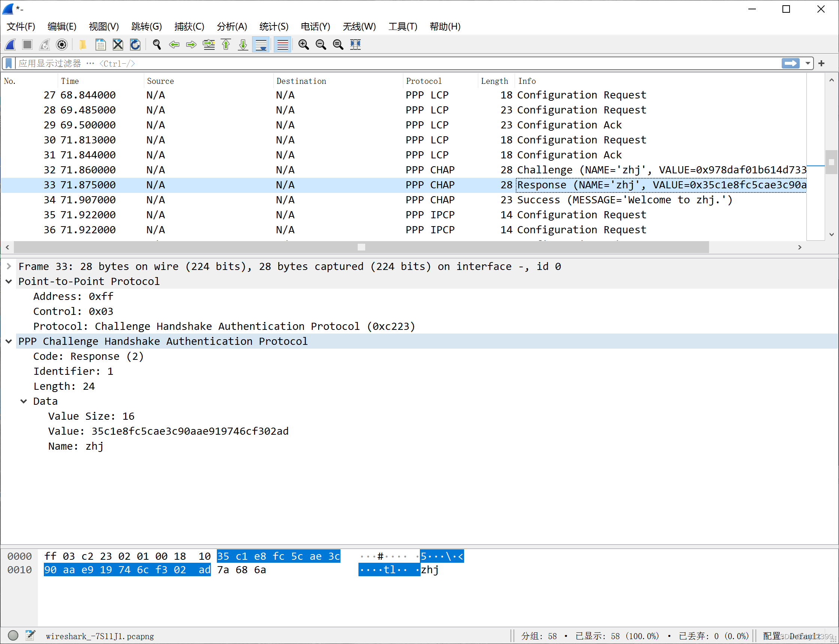
Task: Sort by the Destination column header
Action: click(x=339, y=81)
